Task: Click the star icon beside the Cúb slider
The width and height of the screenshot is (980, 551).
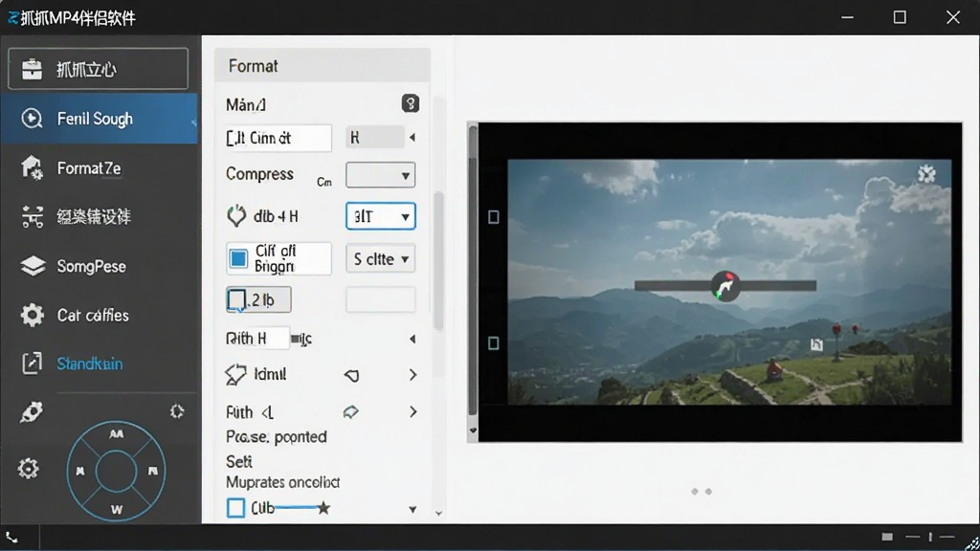Action: click(x=323, y=508)
